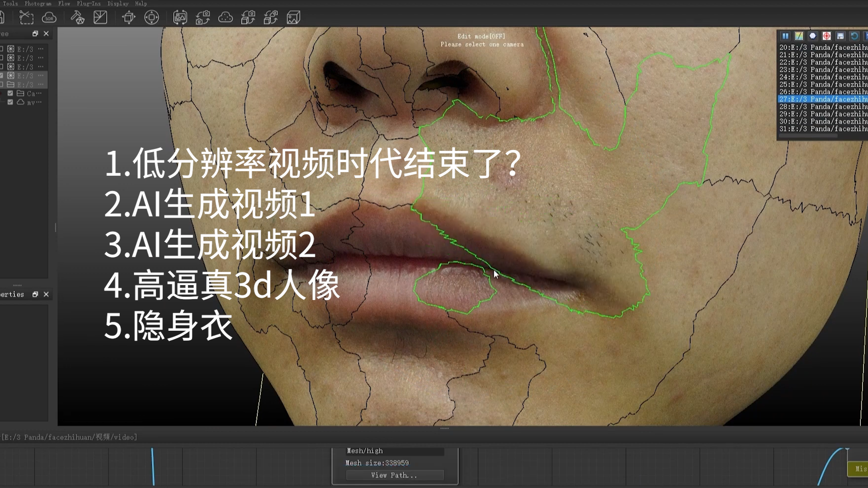868x488 pixels.
Task: Open the Display menu
Action: [x=118, y=4]
